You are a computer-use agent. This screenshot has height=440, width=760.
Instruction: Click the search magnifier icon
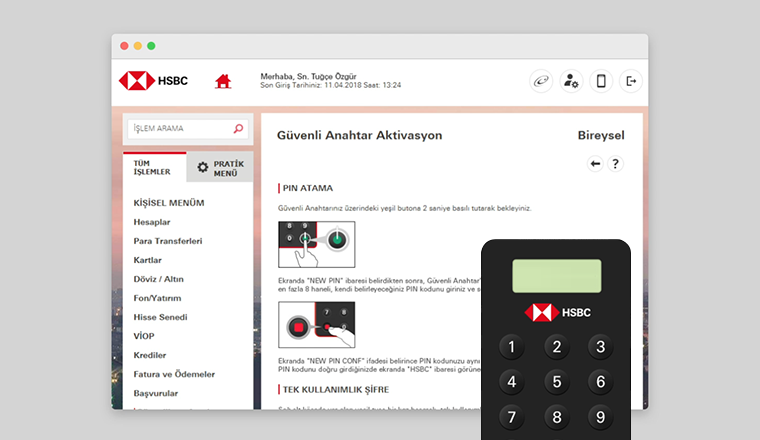point(238,128)
